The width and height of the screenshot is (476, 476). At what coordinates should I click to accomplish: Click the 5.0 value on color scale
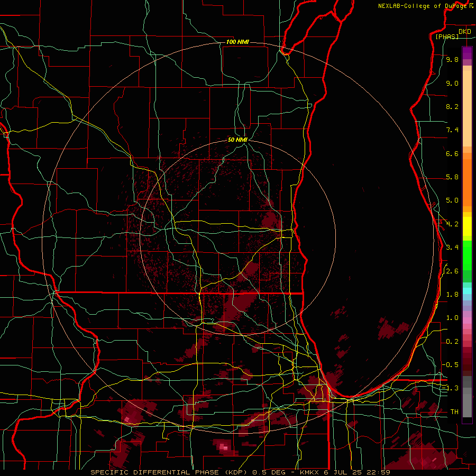[x=452, y=200]
